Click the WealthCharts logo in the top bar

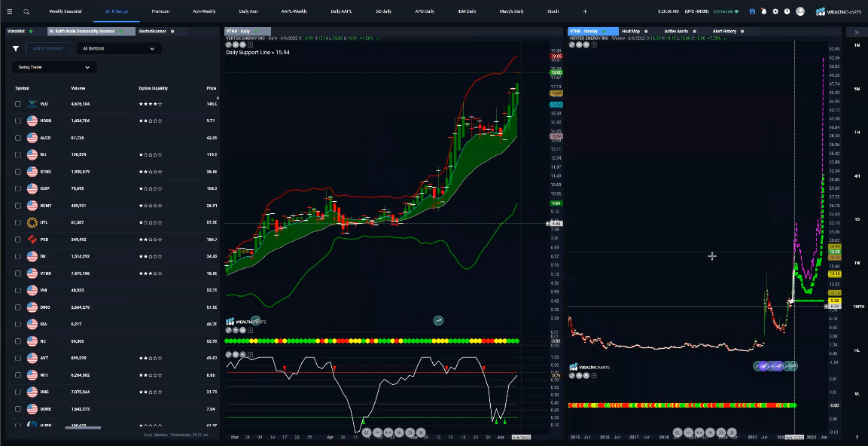[x=839, y=11]
